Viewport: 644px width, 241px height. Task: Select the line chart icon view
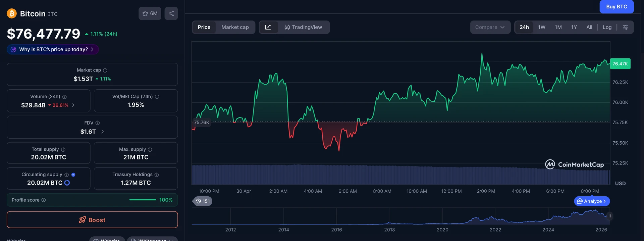(x=268, y=27)
